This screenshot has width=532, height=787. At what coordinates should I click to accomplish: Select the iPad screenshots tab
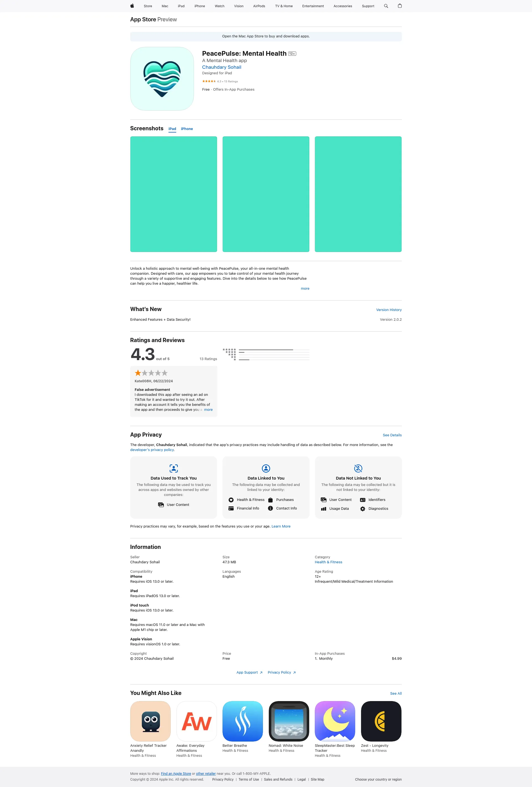tap(172, 128)
